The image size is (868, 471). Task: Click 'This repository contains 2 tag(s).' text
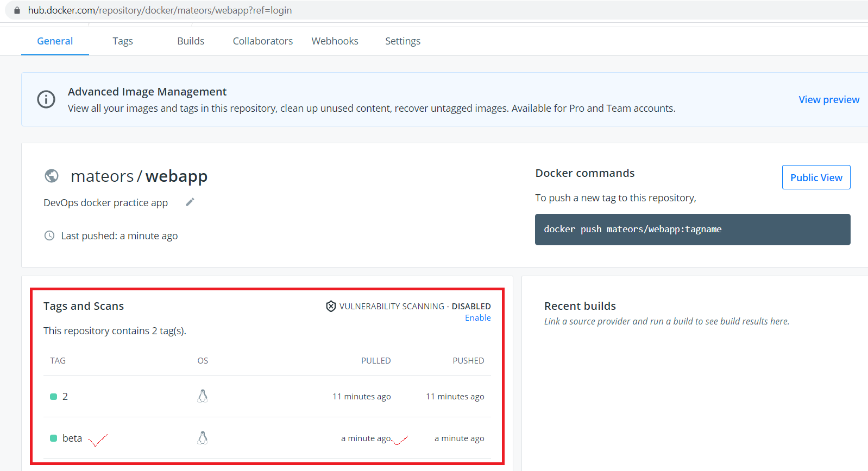pos(115,331)
